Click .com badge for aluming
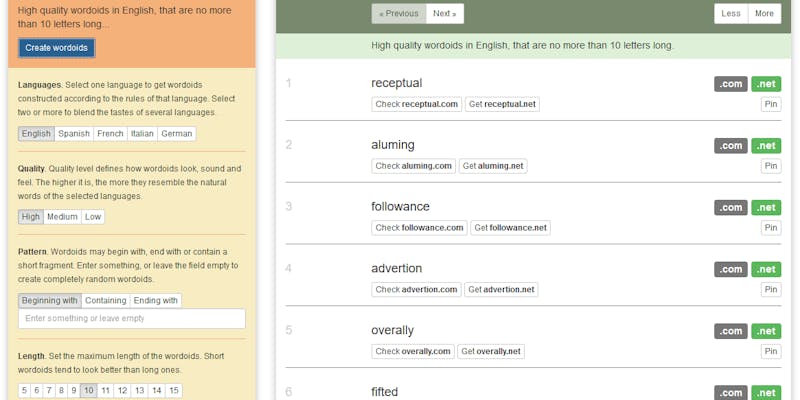Image resolution: width=800 pixels, height=400 pixels. (x=731, y=146)
